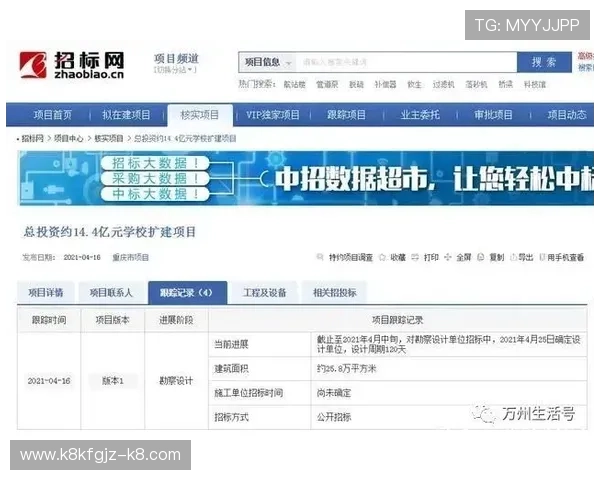The height and width of the screenshot is (480, 600).
Task: Click the 招标大数据 banner pill
Action: pyautogui.click(x=155, y=163)
